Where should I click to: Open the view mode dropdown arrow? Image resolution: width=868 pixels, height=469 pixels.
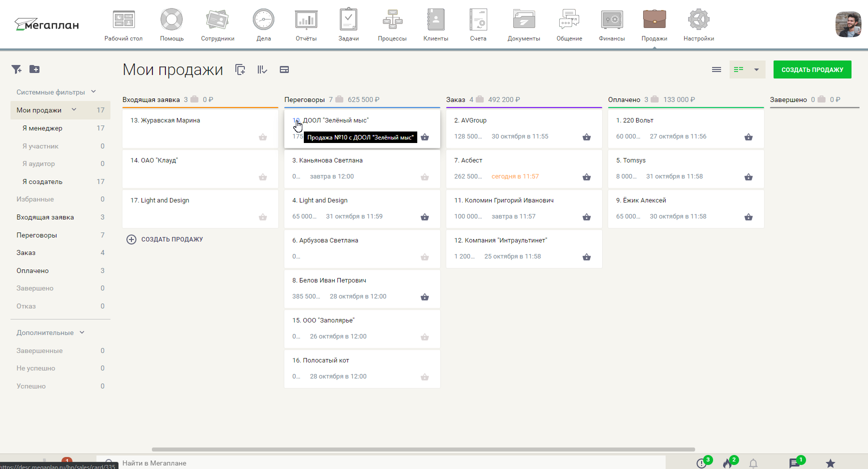click(757, 69)
